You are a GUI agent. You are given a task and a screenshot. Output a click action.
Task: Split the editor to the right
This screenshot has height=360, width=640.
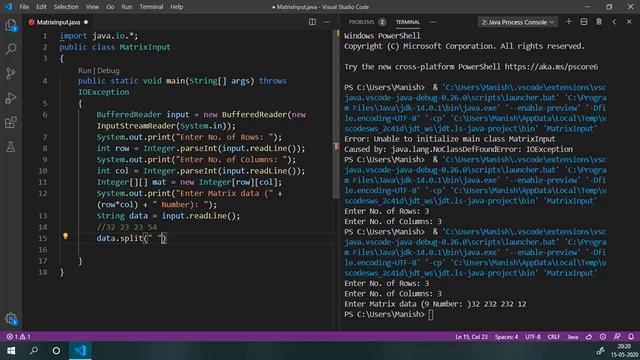(x=312, y=22)
